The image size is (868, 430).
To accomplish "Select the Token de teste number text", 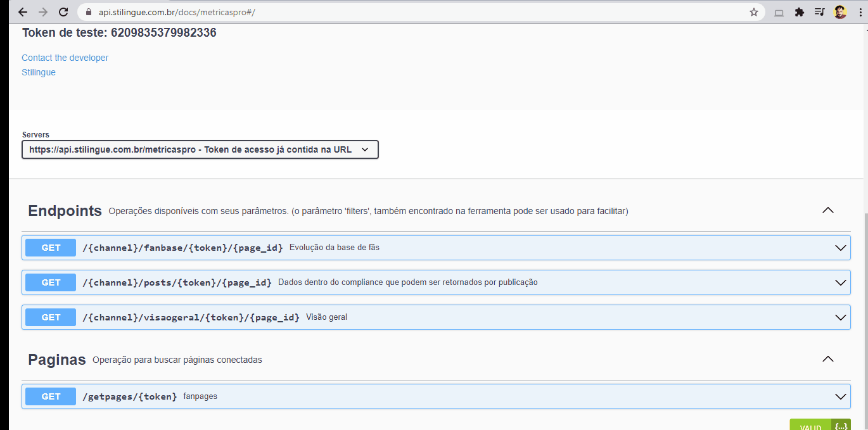I will click(x=163, y=33).
